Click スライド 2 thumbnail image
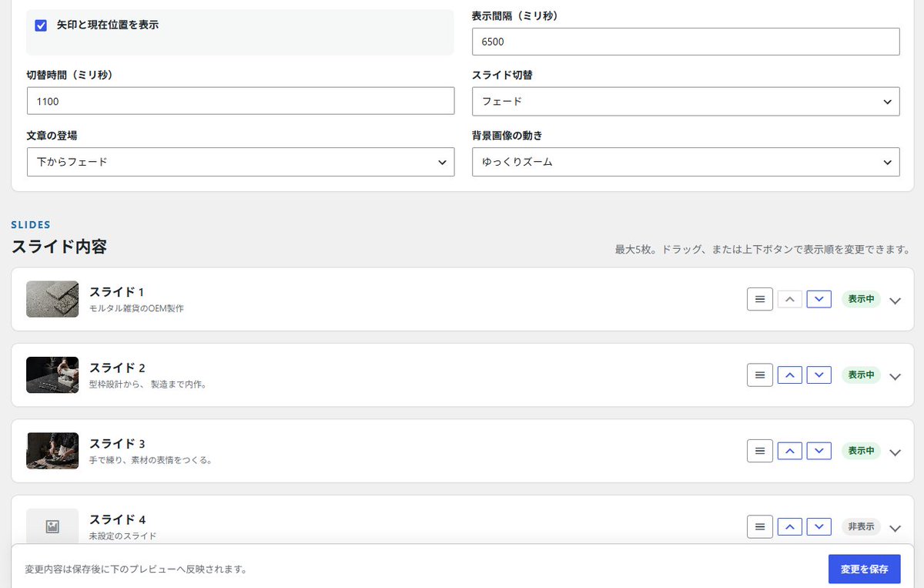The image size is (924, 588). click(52, 375)
